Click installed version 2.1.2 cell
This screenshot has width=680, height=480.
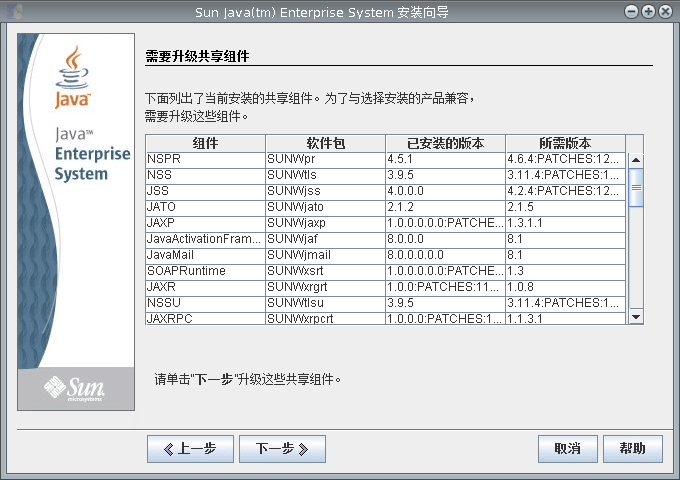click(445, 207)
